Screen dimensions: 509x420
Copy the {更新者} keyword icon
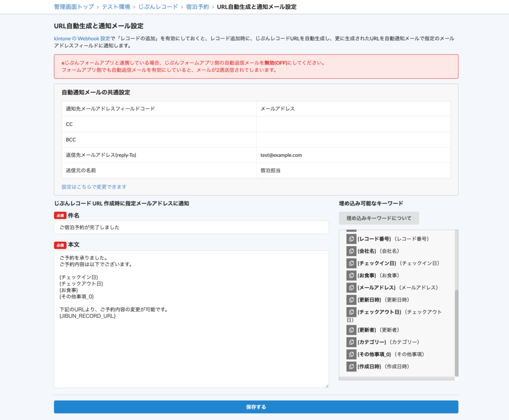pyautogui.click(x=351, y=330)
